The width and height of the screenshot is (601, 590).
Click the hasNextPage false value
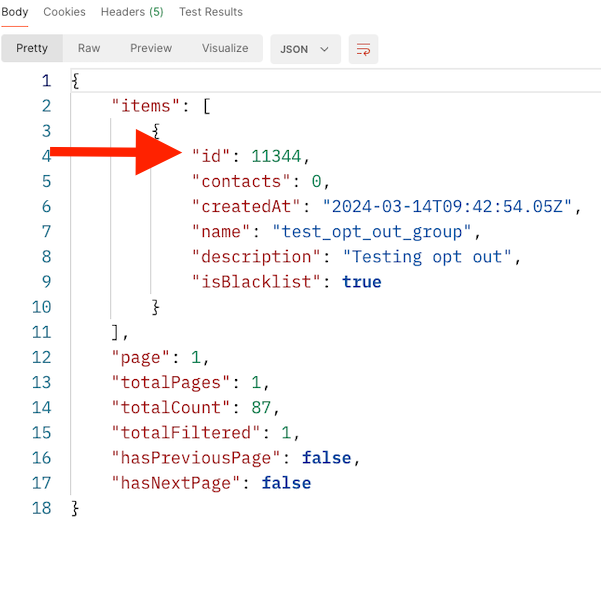coord(286,483)
